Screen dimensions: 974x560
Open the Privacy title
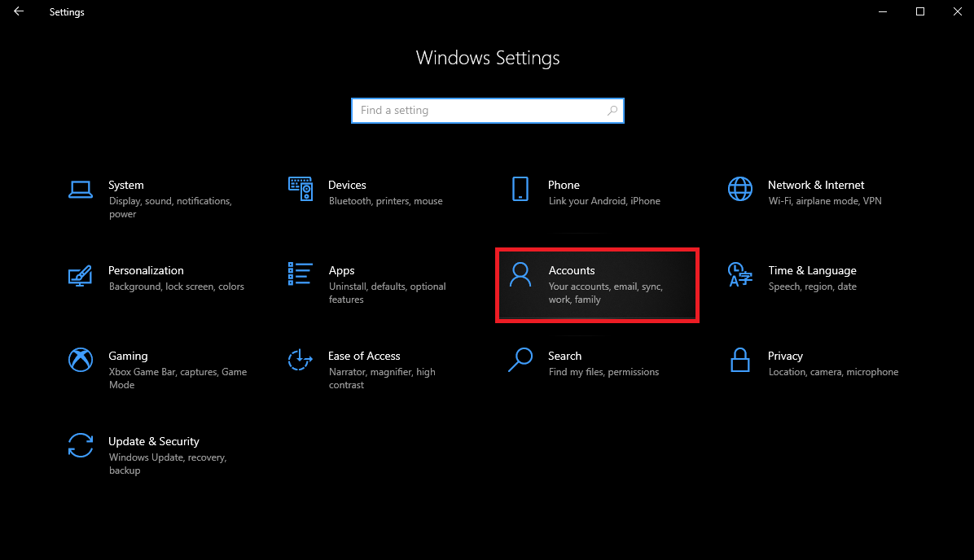point(785,357)
